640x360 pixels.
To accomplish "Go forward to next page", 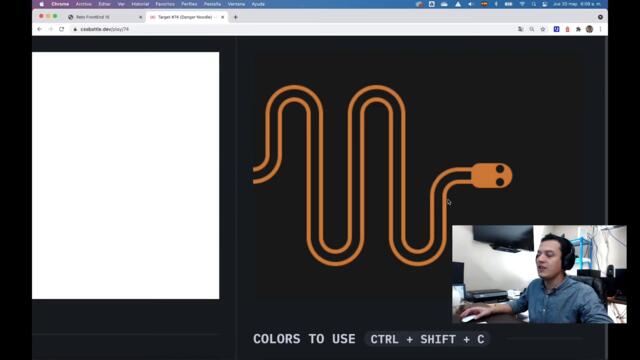I will [x=51, y=29].
